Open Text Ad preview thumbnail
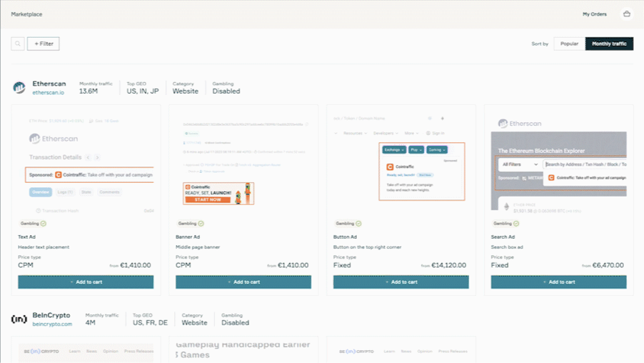Screen dimensions: 644x363 point(86,163)
